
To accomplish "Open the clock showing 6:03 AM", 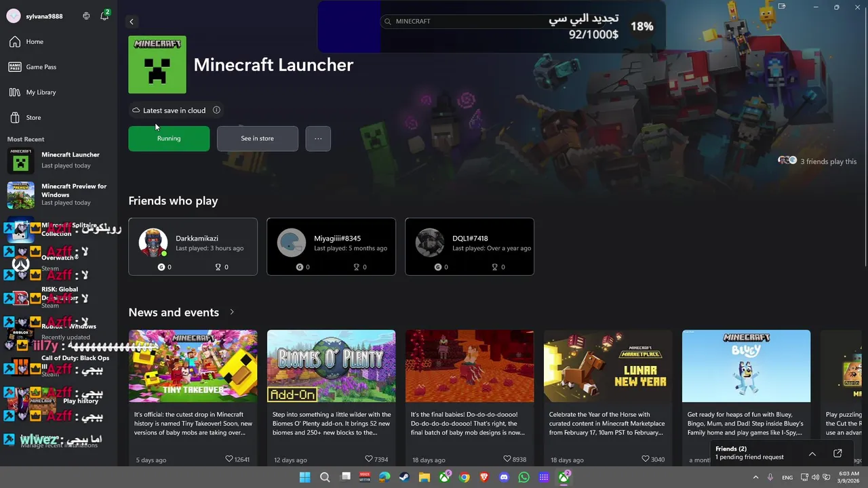I will [848, 477].
